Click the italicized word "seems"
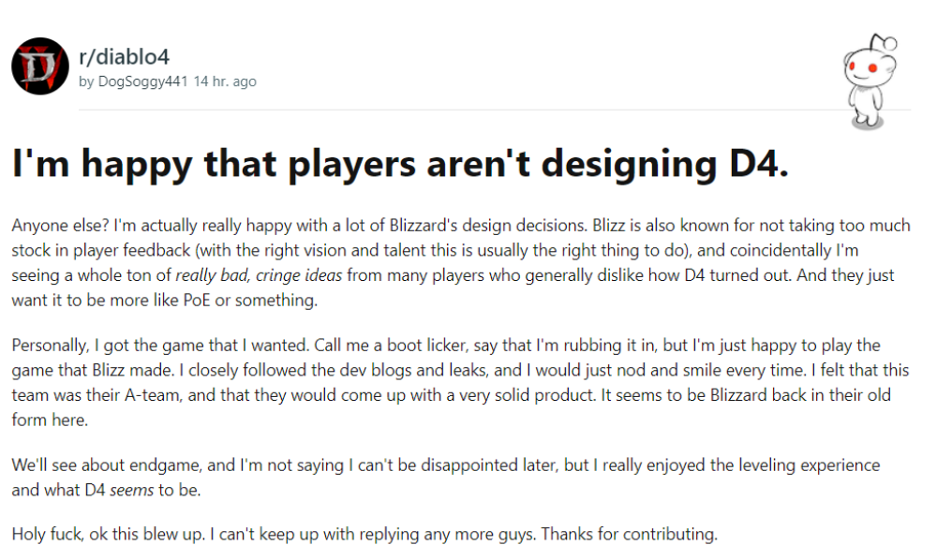This screenshot has width=937, height=560. pos(131,489)
